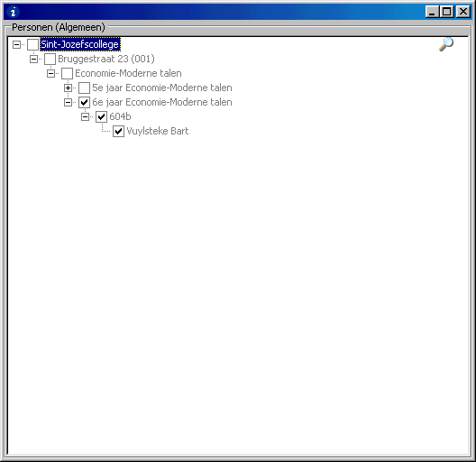Click the info icon in the title bar

tap(13, 12)
